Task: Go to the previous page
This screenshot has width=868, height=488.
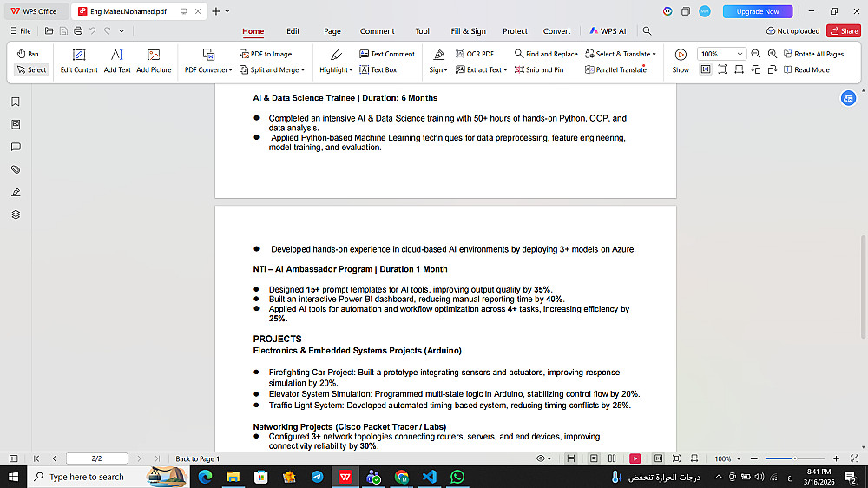Action: point(54,458)
